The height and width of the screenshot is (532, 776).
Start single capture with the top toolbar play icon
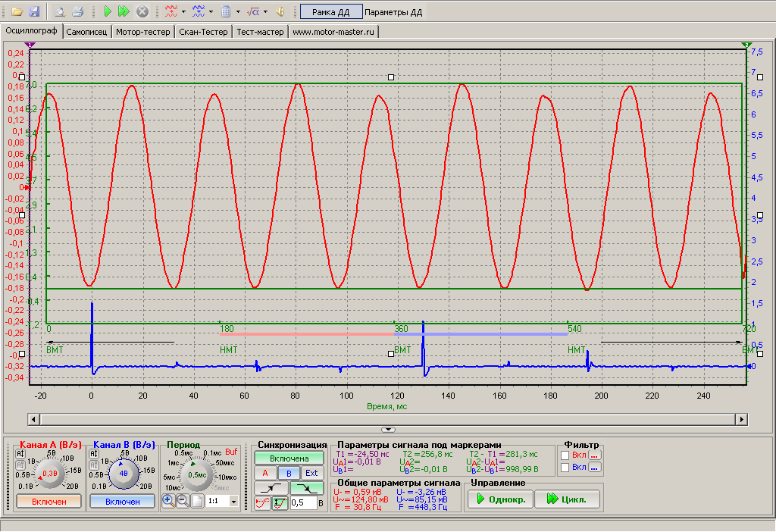point(108,11)
